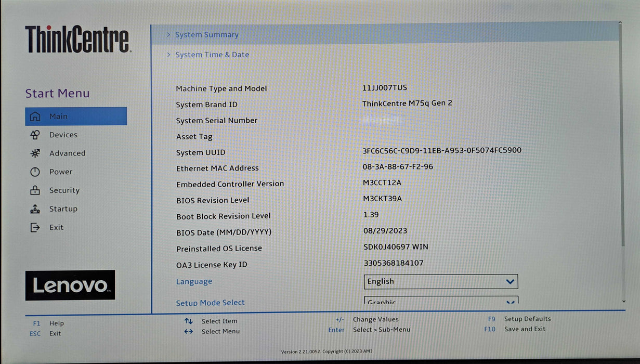Click the +/- Change Values hint
640x364 pixels.
point(367,319)
